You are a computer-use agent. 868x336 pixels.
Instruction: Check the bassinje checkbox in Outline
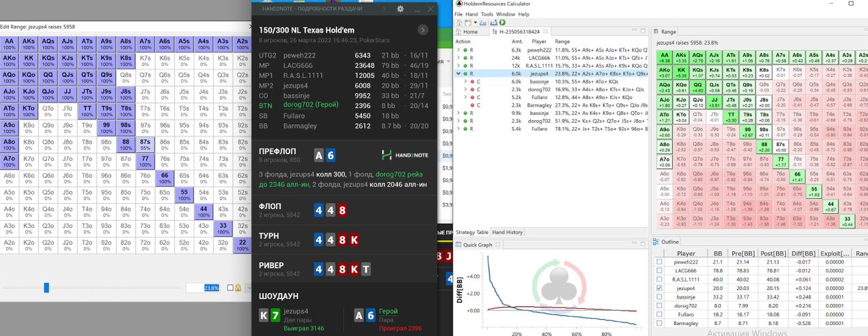pyautogui.click(x=659, y=297)
